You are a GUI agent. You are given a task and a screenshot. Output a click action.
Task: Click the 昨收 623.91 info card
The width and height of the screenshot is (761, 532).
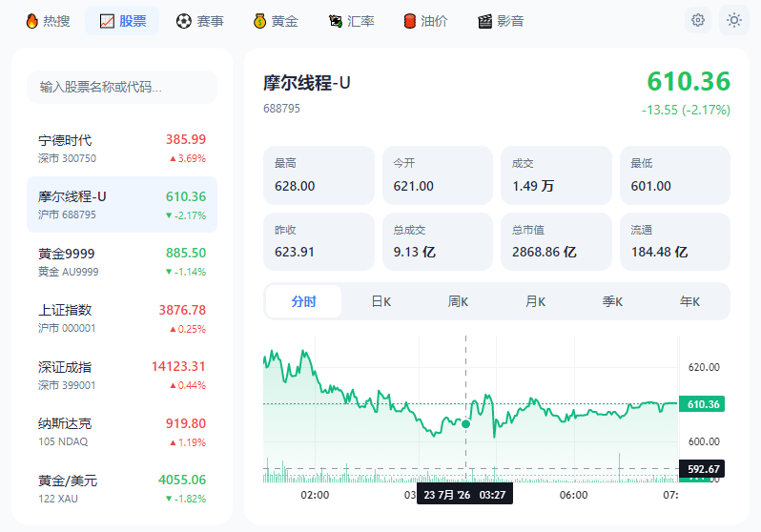[319, 241]
